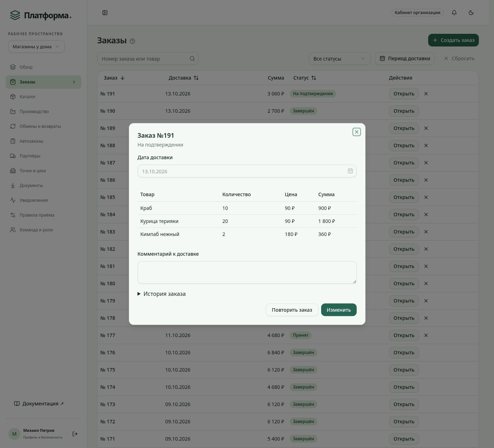Click the Уведомления activity icon
494x448 pixels.
[13, 200]
